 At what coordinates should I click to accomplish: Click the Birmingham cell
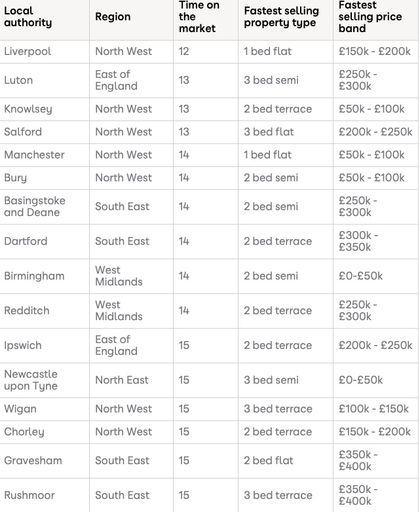(34, 276)
